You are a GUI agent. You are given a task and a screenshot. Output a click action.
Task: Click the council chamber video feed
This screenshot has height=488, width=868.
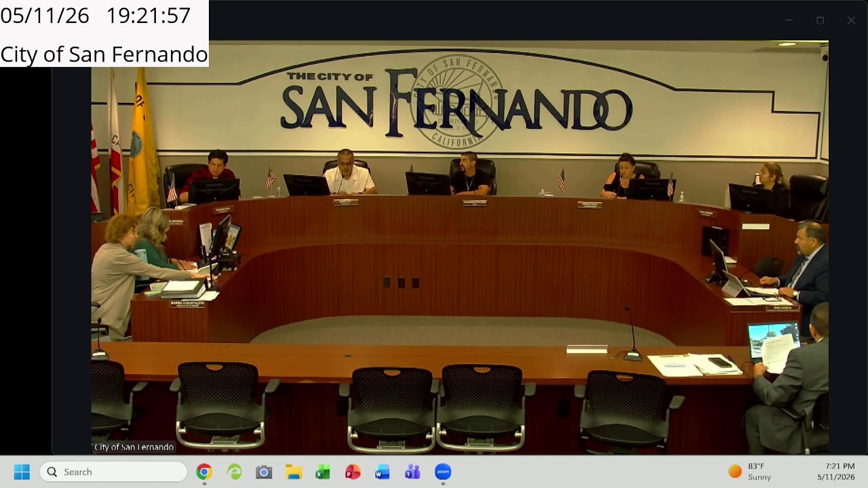[460, 247]
